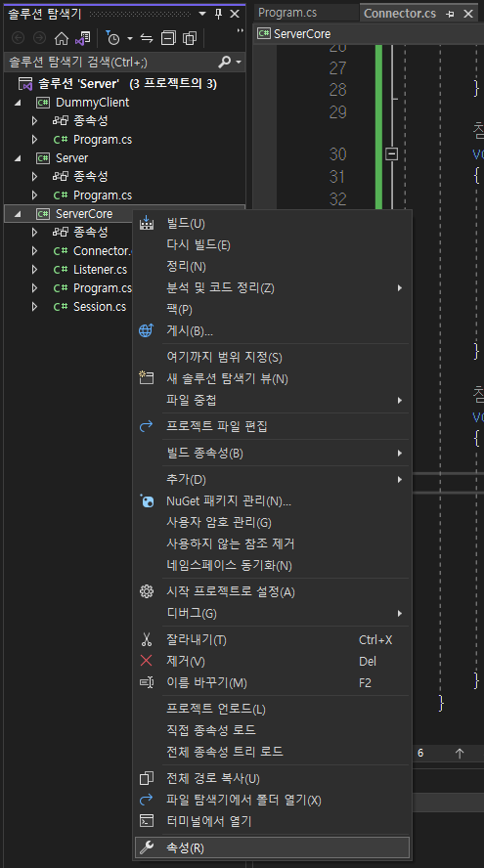
Task: Open 파일 중첩 submenu
Action: [272, 400]
